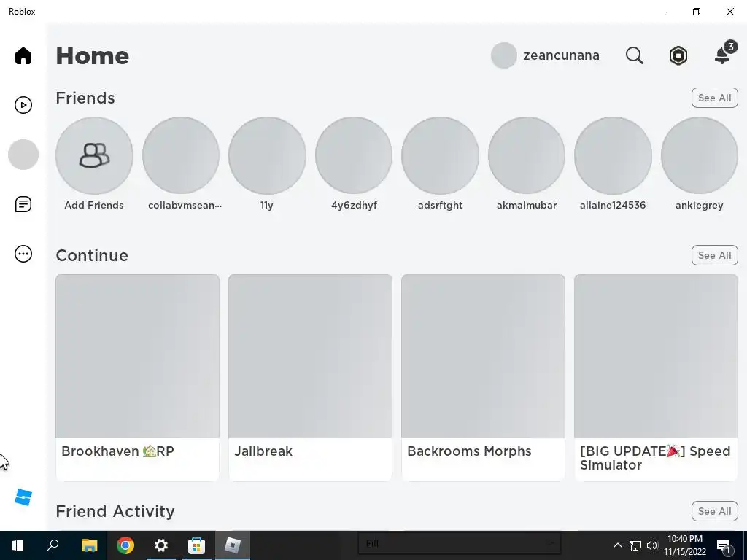Open the Fill dropdown in taskbar

pyautogui.click(x=460, y=543)
